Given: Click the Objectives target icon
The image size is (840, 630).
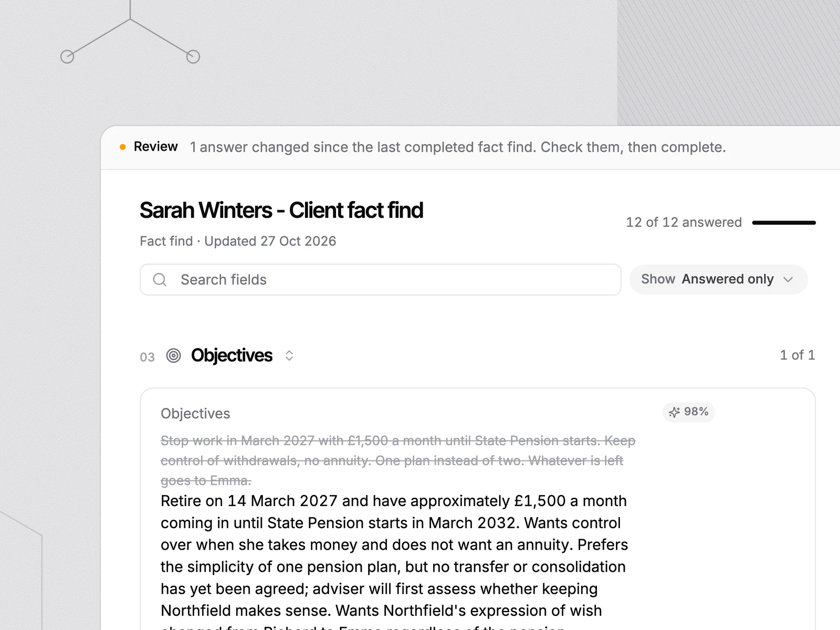Looking at the screenshot, I should pos(173,355).
